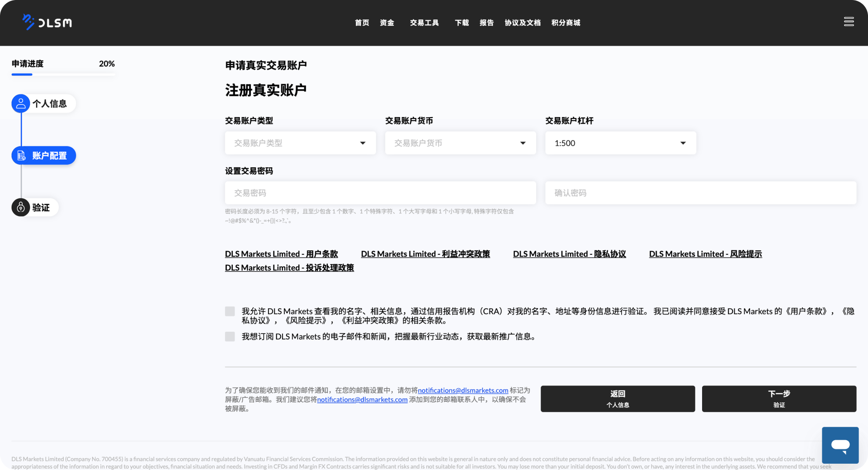The height and width of the screenshot is (470, 868).
Task: Open the chat support bubble
Action: click(x=840, y=445)
